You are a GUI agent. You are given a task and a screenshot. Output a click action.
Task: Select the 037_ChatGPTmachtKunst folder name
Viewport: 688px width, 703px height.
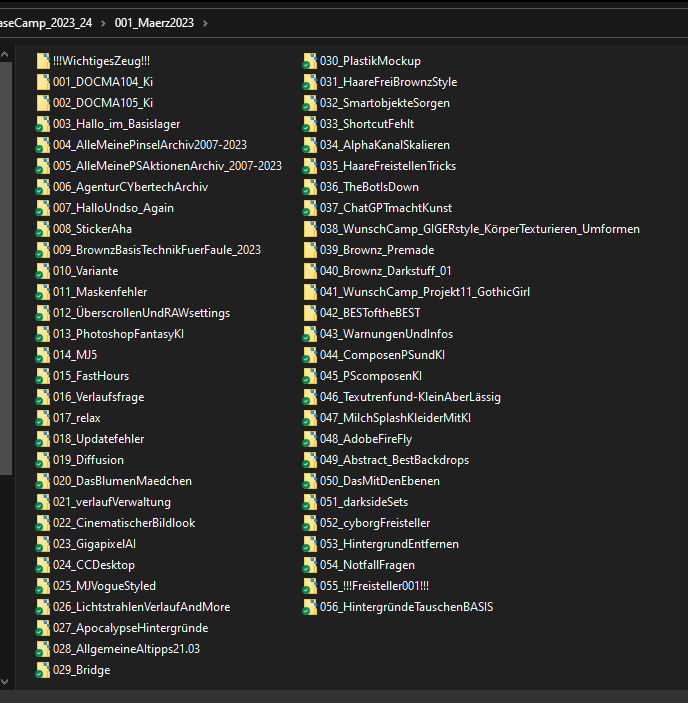386,208
